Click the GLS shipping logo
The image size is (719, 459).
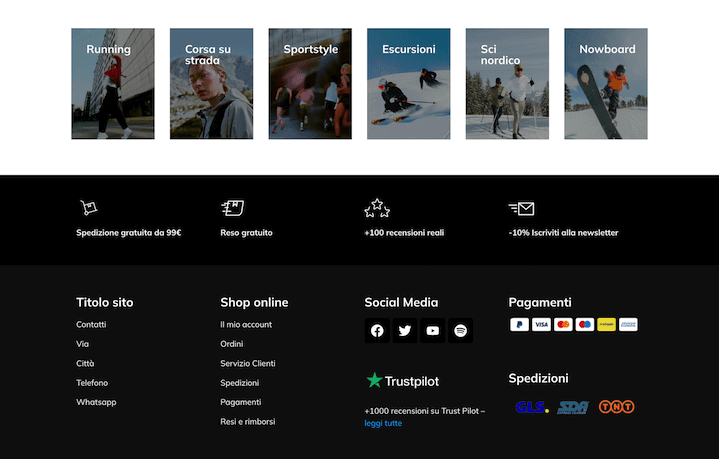coord(532,407)
